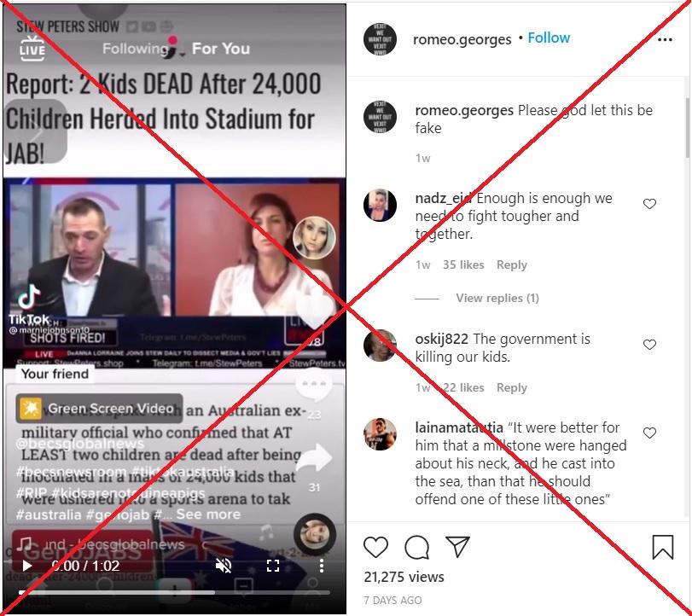This screenshot has width=692, height=616.
Task: Open video player more options
Action: (322, 566)
